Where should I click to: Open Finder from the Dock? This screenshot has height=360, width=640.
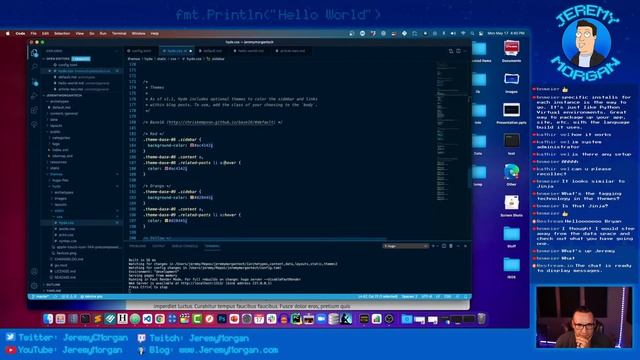click(48, 319)
